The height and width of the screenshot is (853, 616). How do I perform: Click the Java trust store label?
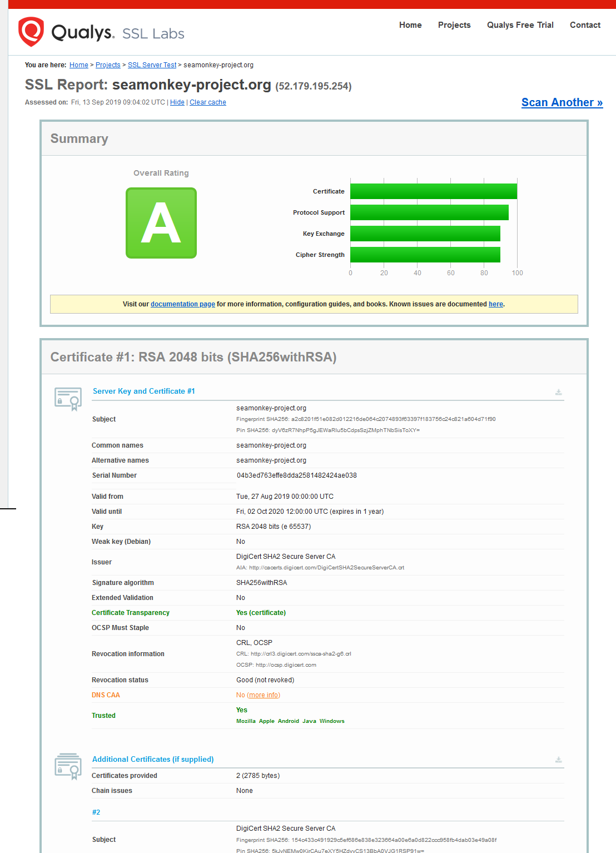(x=309, y=721)
